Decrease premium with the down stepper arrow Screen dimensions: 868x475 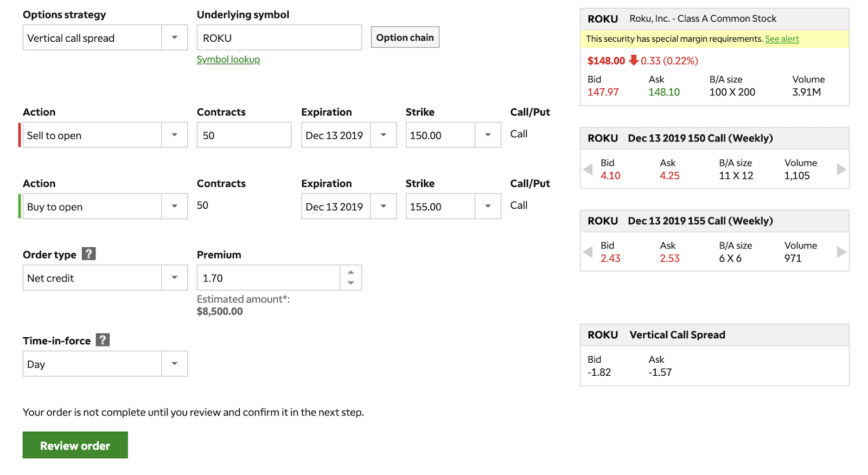pos(351,283)
